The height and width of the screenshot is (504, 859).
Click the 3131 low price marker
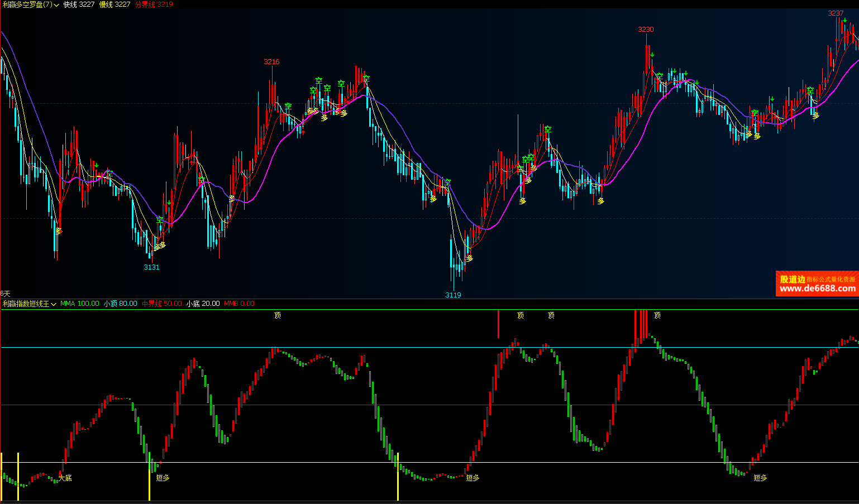[151, 267]
